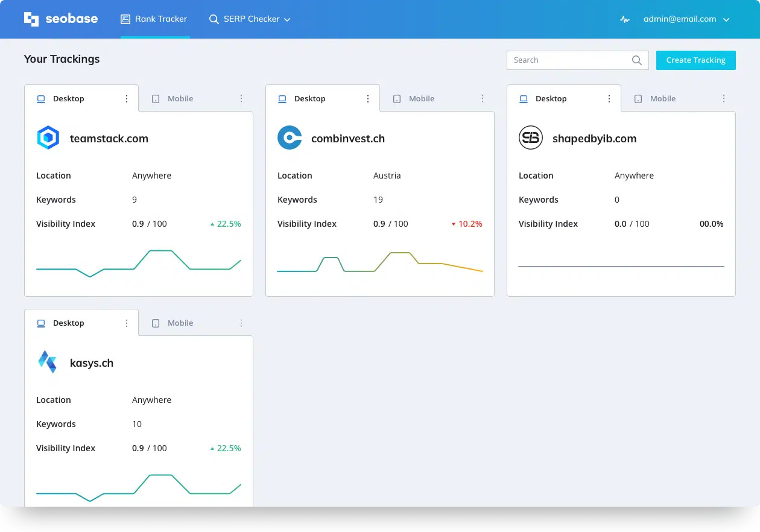Click the teamstack.com visibility trend chart
Viewport: 760px width, 532px height.
click(x=139, y=263)
